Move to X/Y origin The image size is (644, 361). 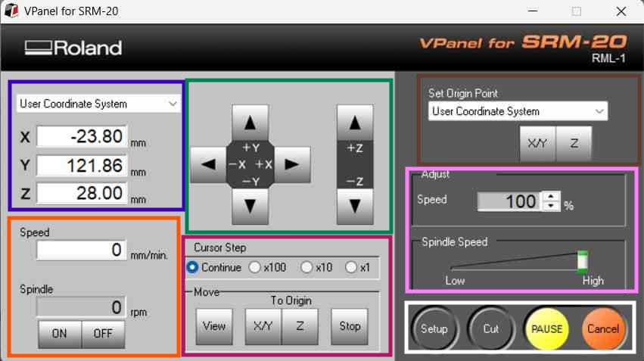coord(263,326)
